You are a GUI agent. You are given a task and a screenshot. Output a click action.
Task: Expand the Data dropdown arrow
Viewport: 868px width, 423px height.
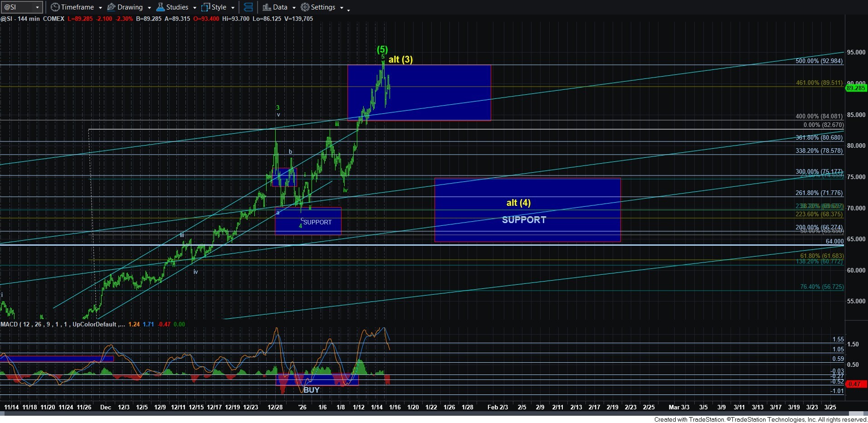(294, 8)
